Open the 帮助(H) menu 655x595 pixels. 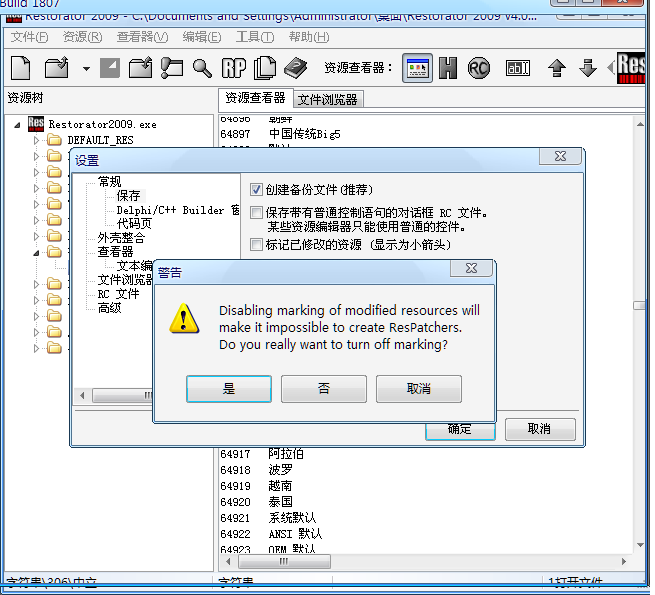click(x=309, y=37)
